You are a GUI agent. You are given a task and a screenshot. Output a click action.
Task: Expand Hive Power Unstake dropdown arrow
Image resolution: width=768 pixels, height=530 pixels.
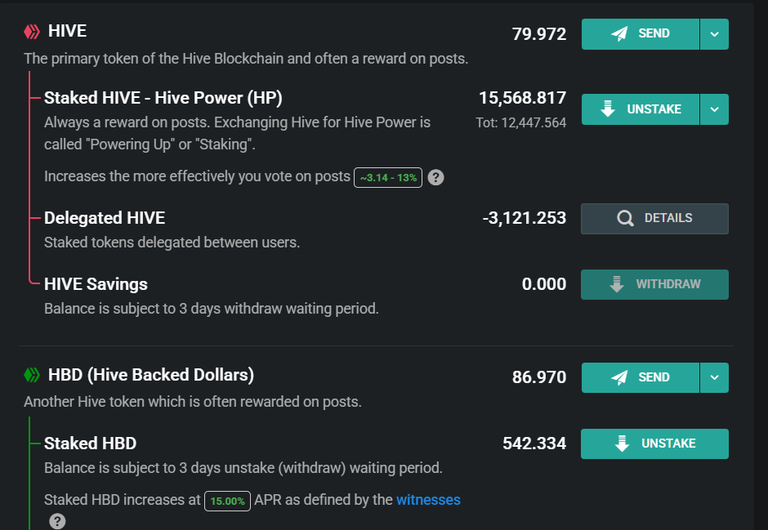coord(715,109)
